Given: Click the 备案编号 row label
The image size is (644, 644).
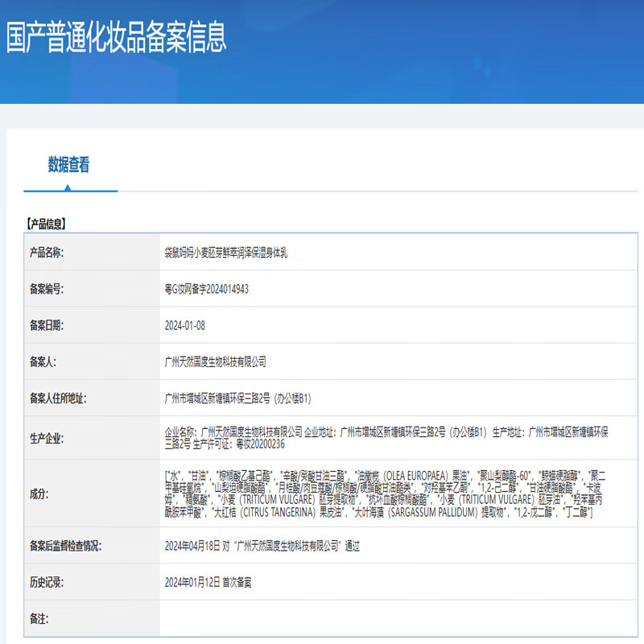Looking at the screenshot, I should (47, 289).
